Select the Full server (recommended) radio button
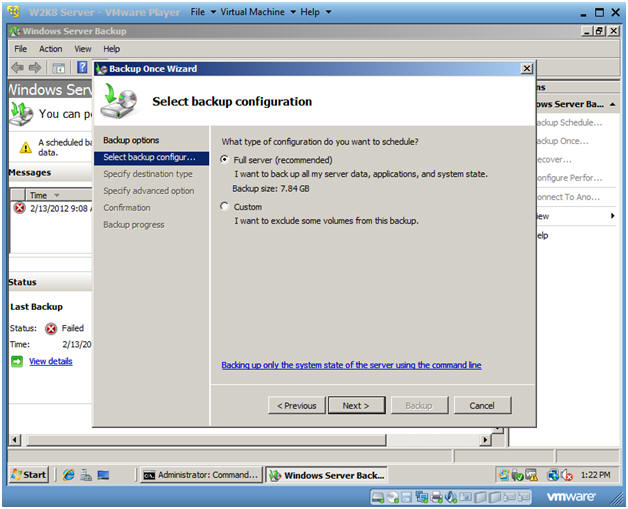This screenshot has width=628, height=509. click(x=224, y=159)
